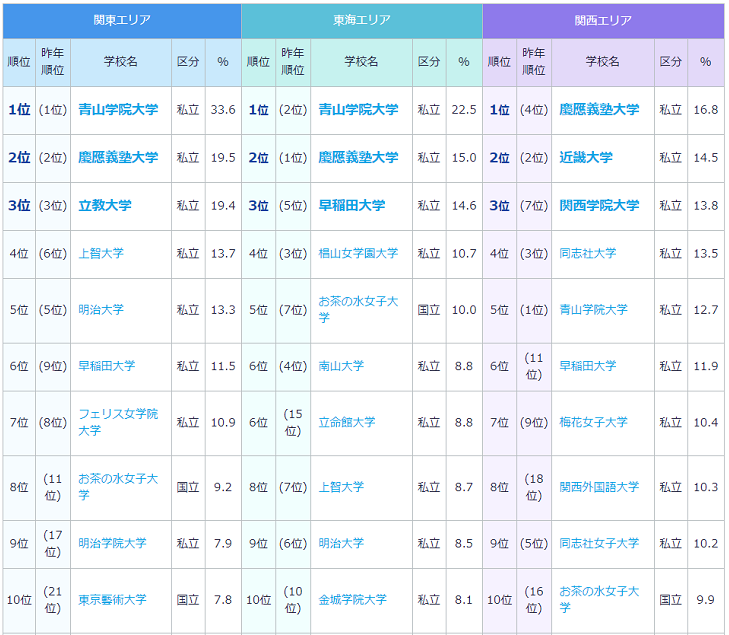Click the 33.6 percentage cell
Image resolution: width=729 pixels, height=635 pixels.
click(x=223, y=110)
